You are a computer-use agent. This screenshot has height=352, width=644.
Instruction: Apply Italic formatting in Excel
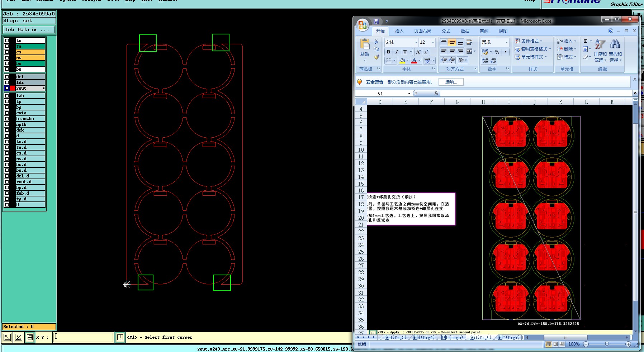(397, 52)
